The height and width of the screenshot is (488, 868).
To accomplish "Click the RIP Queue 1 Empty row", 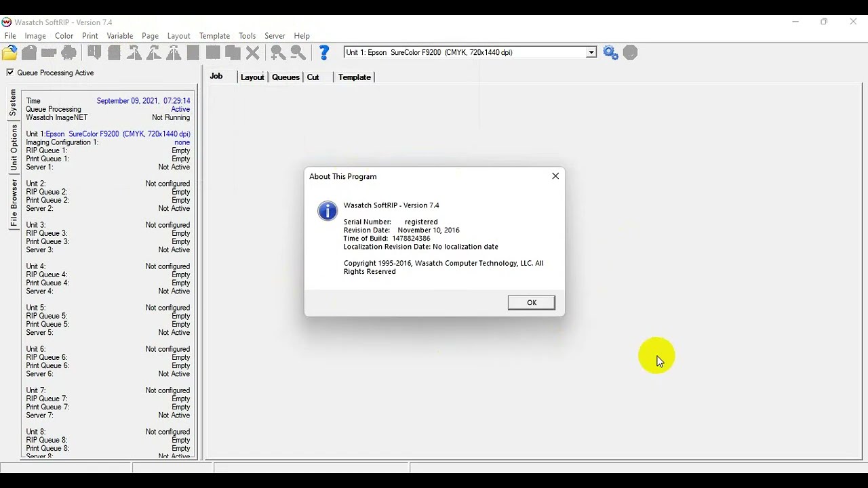I will click(108, 150).
